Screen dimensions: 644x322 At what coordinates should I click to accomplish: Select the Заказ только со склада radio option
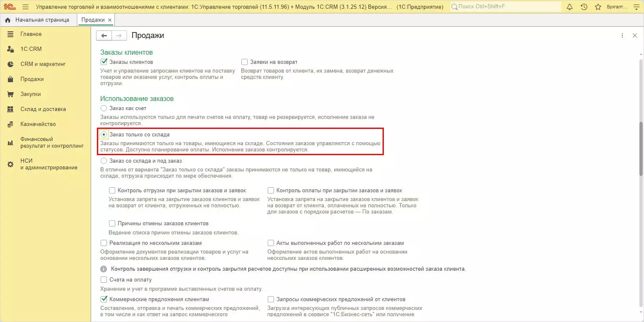(x=104, y=135)
